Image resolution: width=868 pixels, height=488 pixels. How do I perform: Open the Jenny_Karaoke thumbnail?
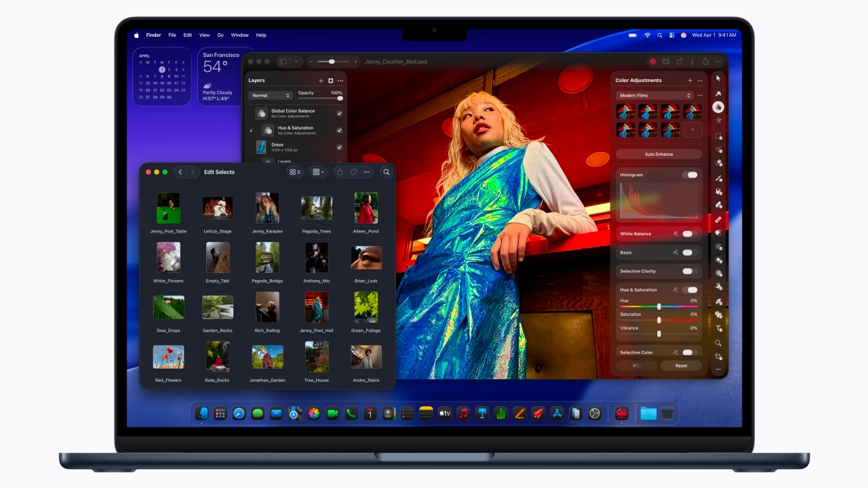coord(267,207)
